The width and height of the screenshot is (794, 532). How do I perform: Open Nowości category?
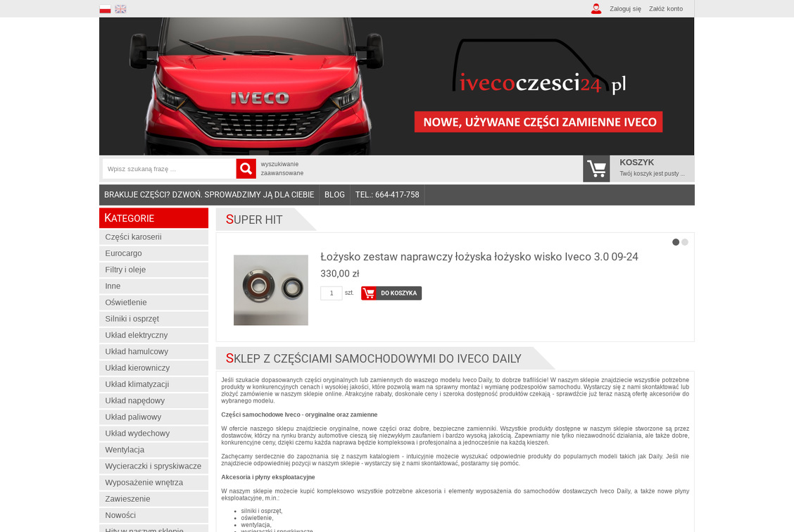(153, 515)
